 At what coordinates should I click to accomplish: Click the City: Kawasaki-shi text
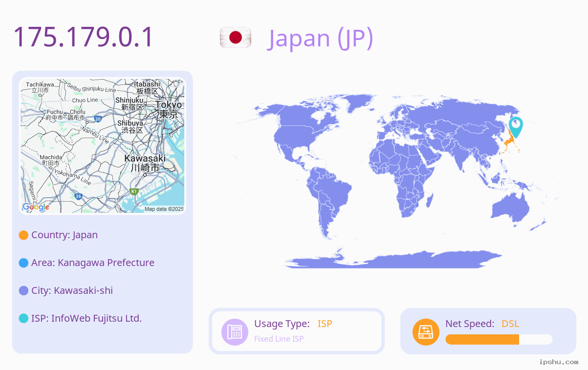point(72,290)
